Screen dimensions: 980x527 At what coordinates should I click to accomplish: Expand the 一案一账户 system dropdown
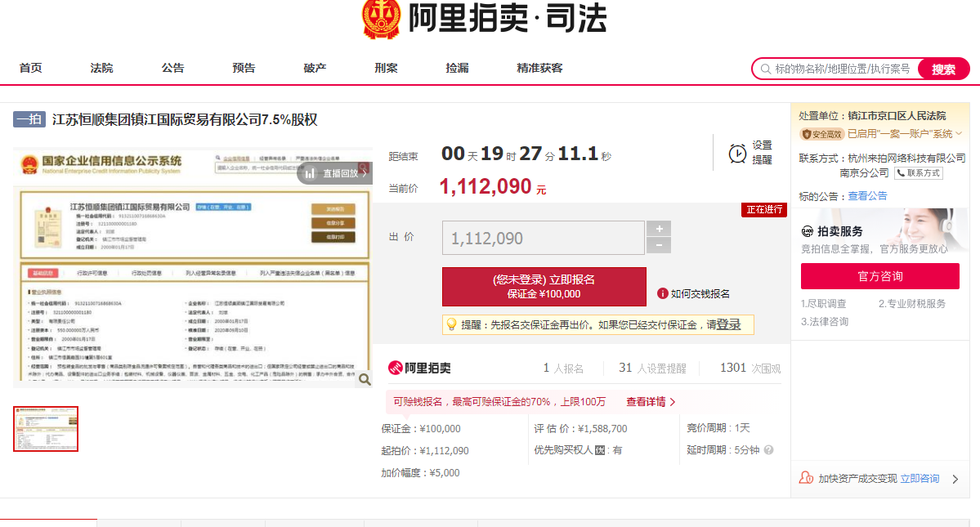tap(959, 134)
